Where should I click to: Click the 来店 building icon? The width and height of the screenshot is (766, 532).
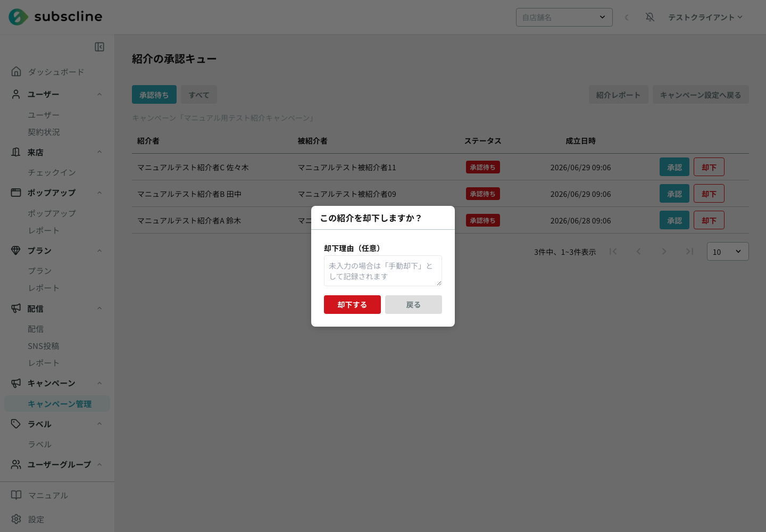(x=16, y=152)
